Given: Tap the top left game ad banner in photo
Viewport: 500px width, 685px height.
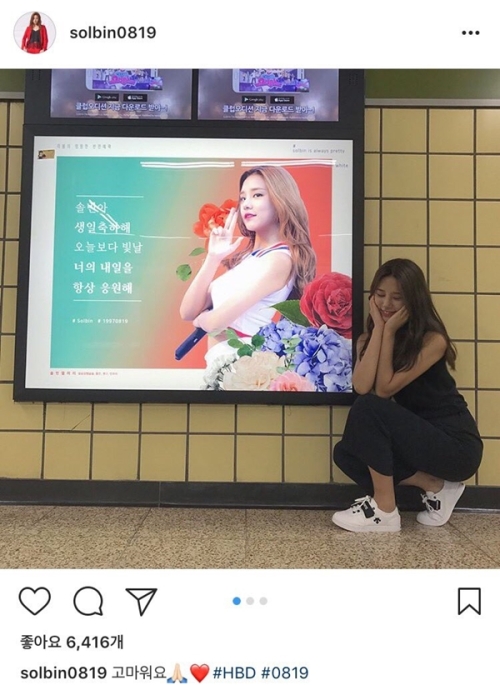Looking at the screenshot, I should click(x=121, y=93).
